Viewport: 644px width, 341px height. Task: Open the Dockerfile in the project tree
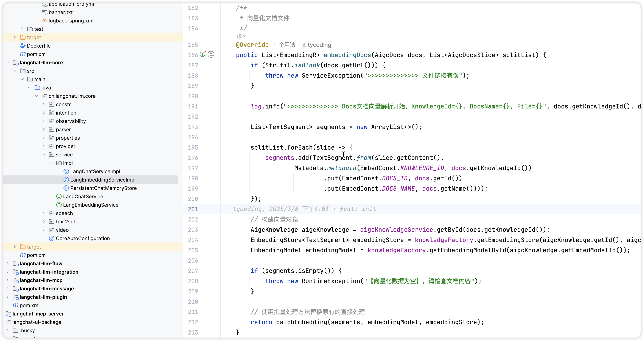coord(38,46)
